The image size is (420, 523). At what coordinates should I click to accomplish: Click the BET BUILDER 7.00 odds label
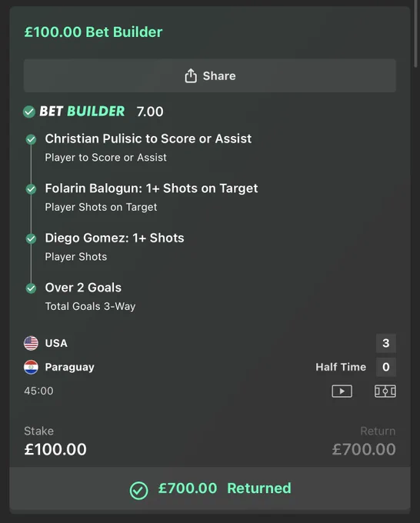coord(150,112)
